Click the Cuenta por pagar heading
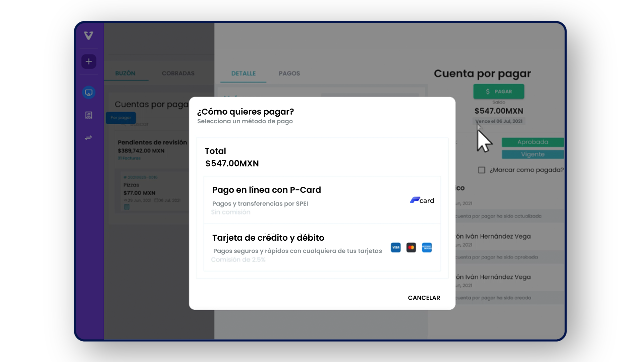 coord(482,74)
